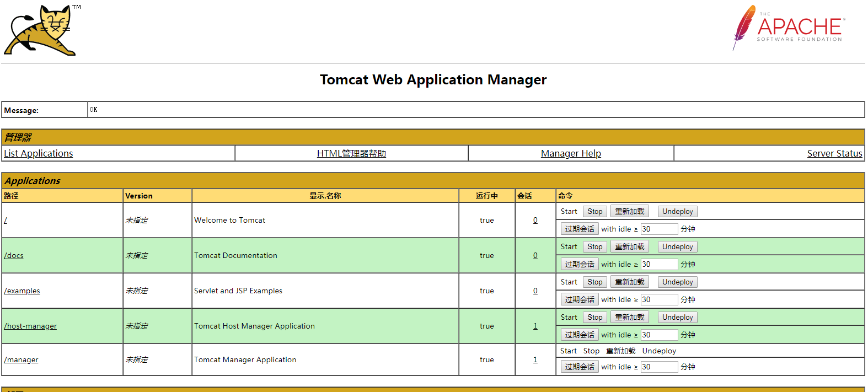Click the 'Servlet and JSP Examples' display name
The height and width of the screenshot is (392, 868).
pos(238,291)
